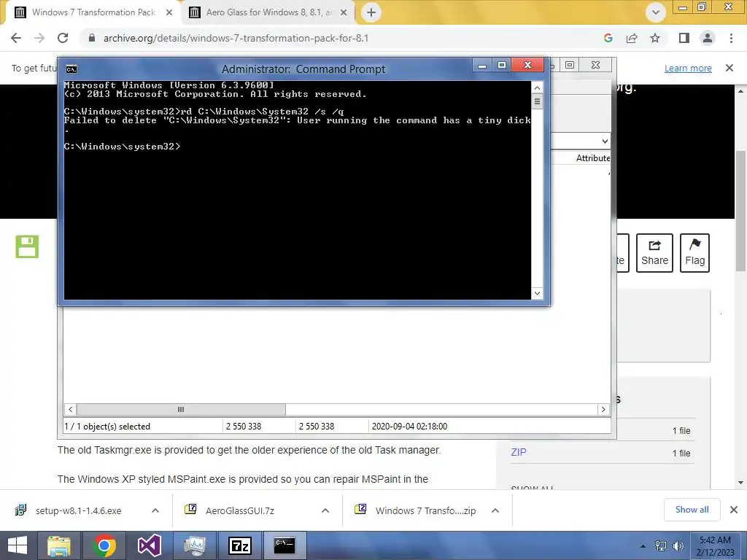The image size is (747, 560).
Task: Expand options for Windows 7 Transfo zip download
Action: tap(495, 510)
